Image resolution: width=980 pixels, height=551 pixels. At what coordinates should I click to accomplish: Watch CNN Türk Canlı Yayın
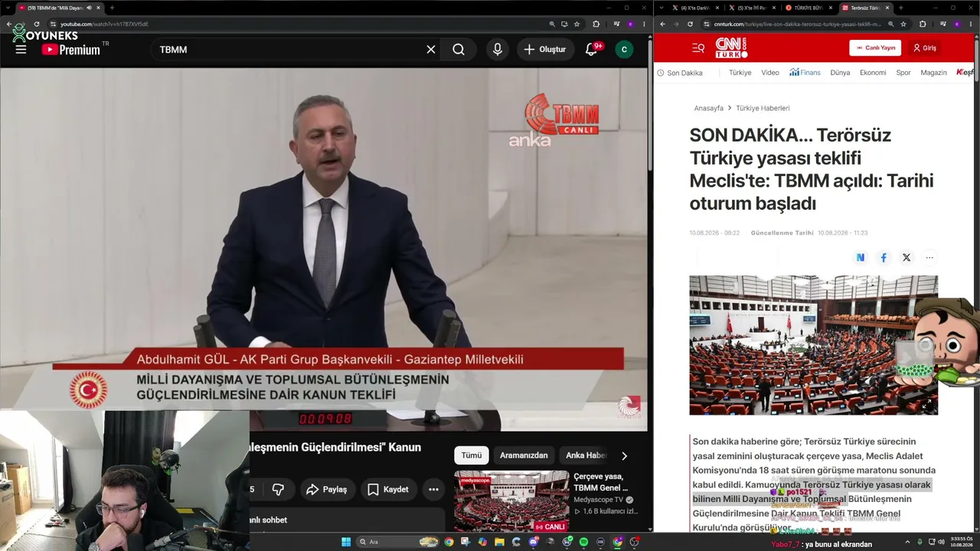(875, 48)
